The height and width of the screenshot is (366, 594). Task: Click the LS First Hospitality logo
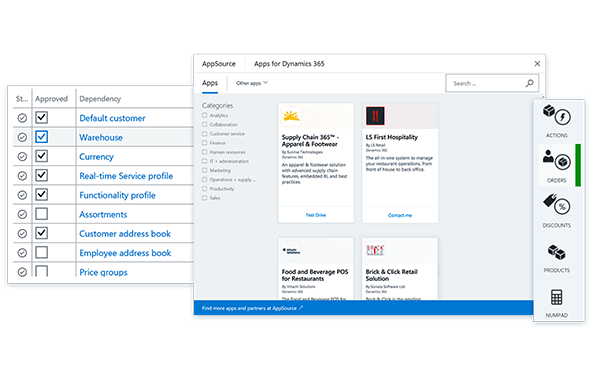[375, 116]
